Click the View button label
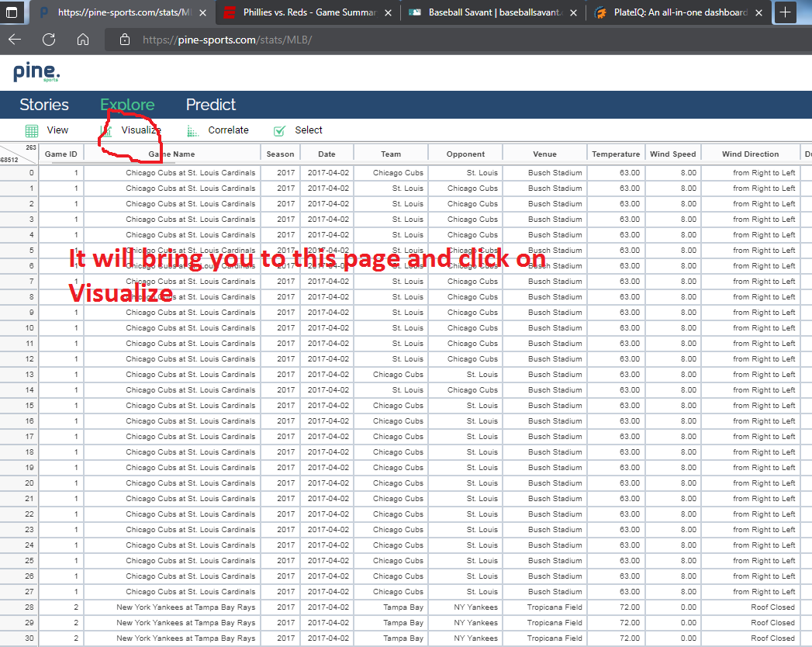 (57, 130)
